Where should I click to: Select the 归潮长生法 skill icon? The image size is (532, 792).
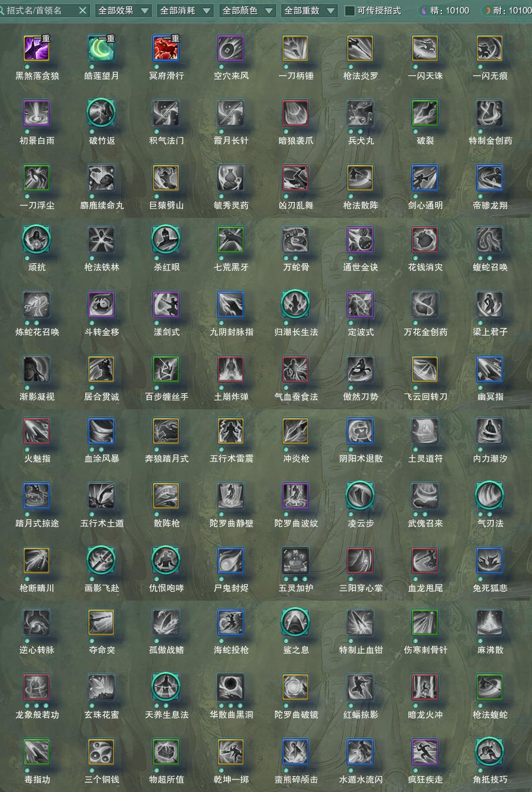pyautogui.click(x=295, y=304)
